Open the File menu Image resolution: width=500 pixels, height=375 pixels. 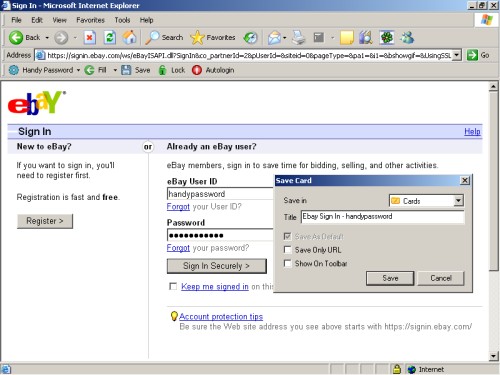(x=16, y=20)
